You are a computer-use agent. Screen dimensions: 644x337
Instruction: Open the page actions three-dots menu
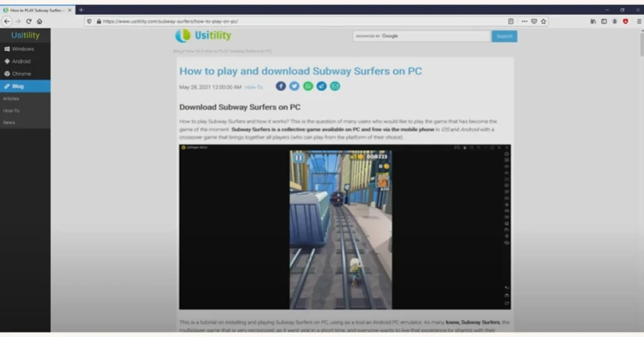(x=525, y=21)
